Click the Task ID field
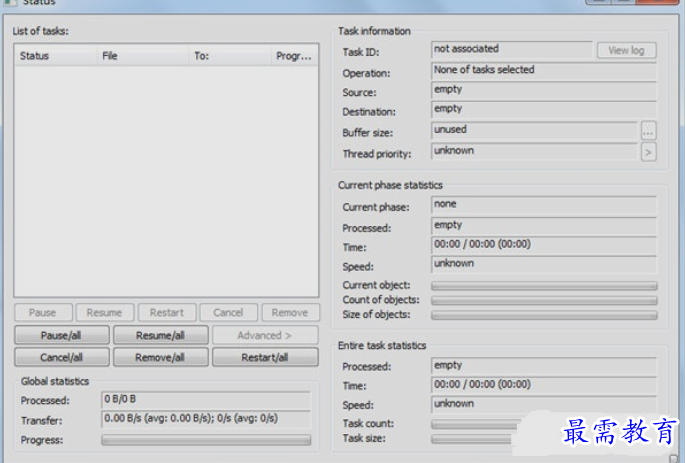685x463 pixels. click(512, 49)
